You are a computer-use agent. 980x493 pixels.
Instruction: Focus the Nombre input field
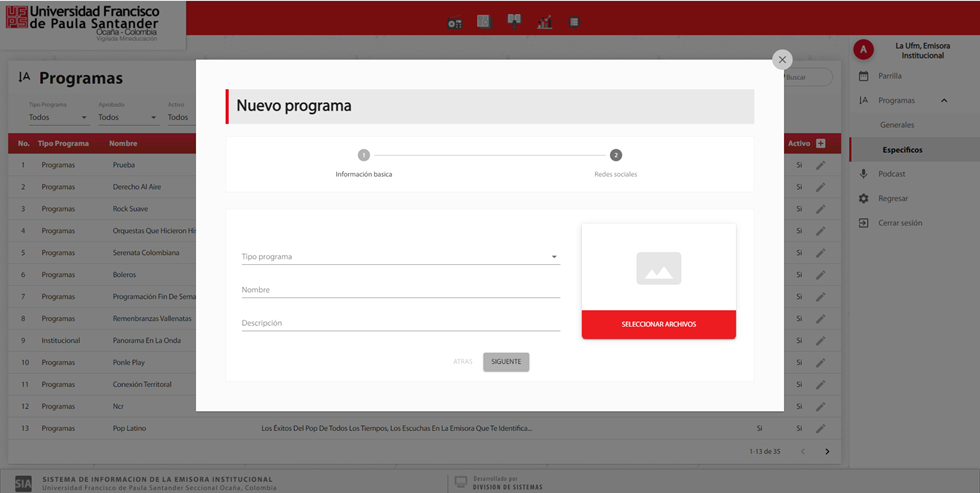(400, 290)
